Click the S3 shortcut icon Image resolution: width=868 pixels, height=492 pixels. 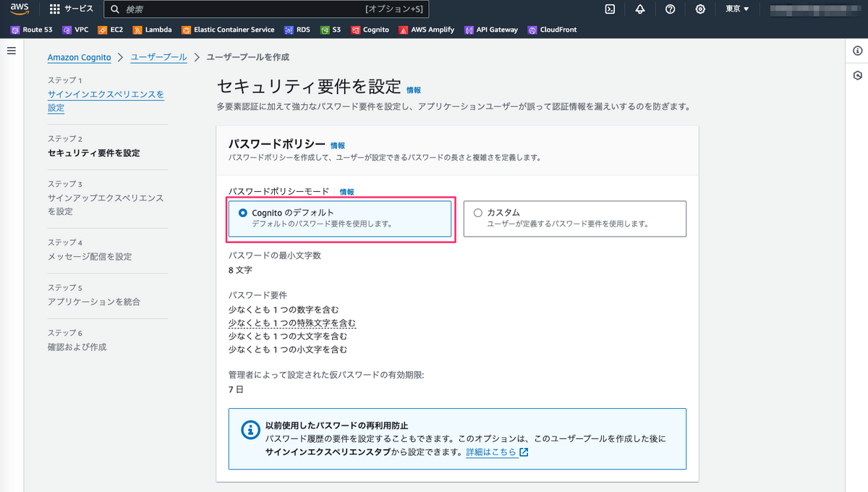325,30
